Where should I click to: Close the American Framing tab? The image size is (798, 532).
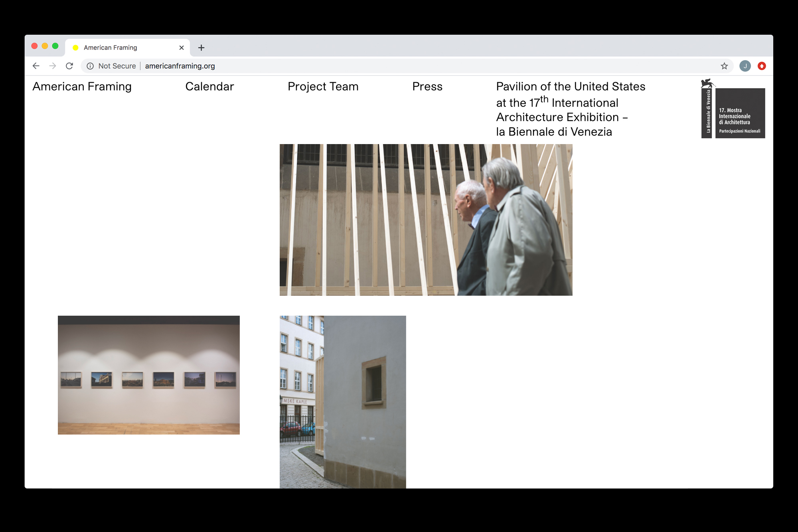point(182,48)
